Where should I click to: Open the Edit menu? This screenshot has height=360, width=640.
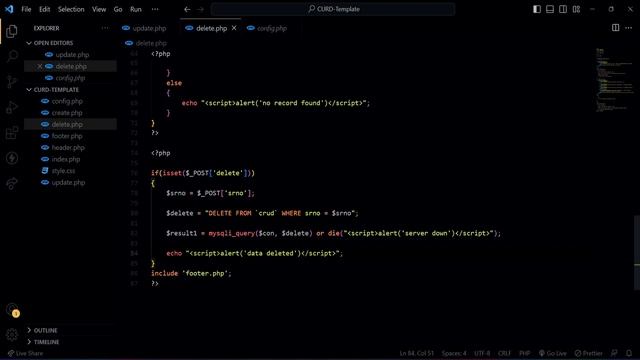click(x=44, y=9)
